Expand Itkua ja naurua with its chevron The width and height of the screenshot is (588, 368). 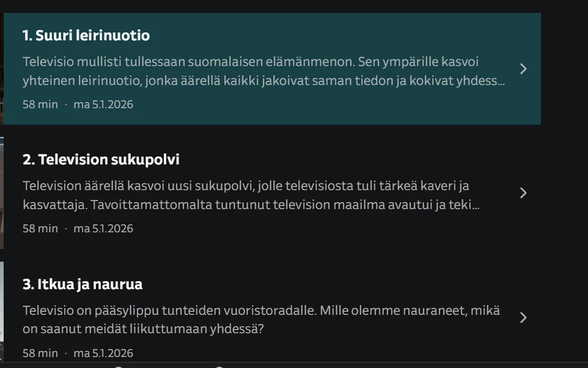tap(523, 317)
